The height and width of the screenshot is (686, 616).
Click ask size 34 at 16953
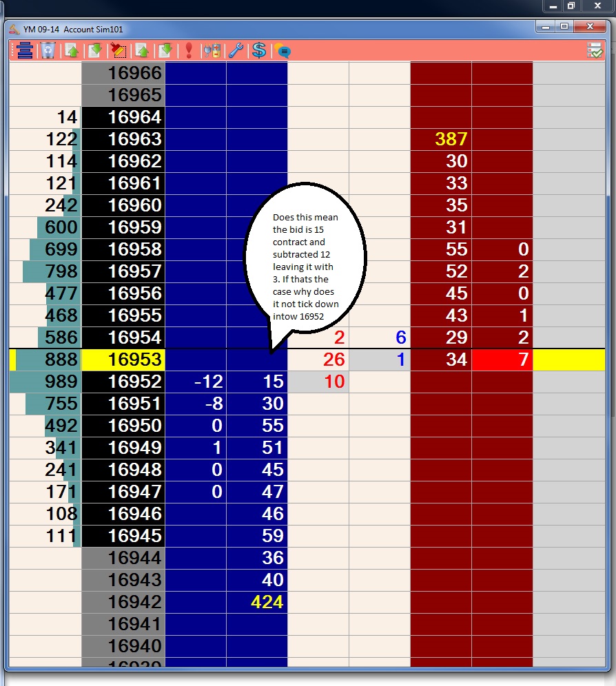(441, 360)
